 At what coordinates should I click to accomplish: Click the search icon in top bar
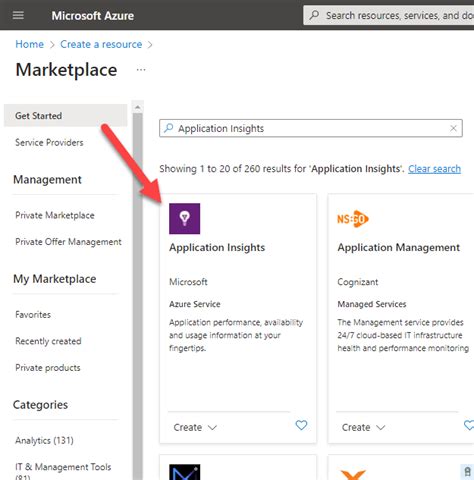pyautogui.click(x=314, y=15)
